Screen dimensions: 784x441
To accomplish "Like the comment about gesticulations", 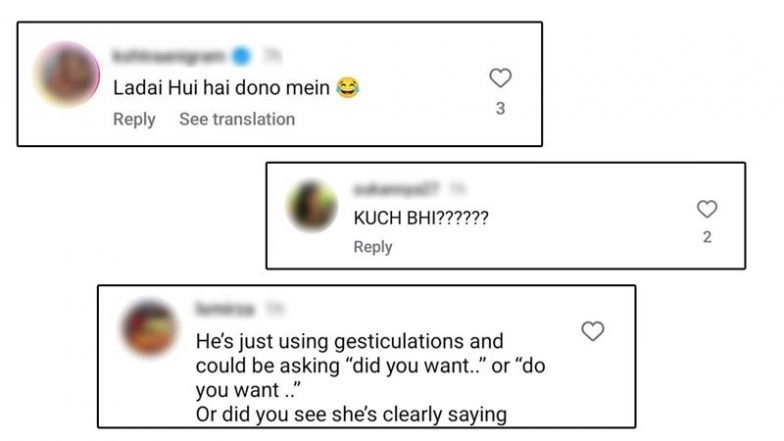I will click(593, 331).
